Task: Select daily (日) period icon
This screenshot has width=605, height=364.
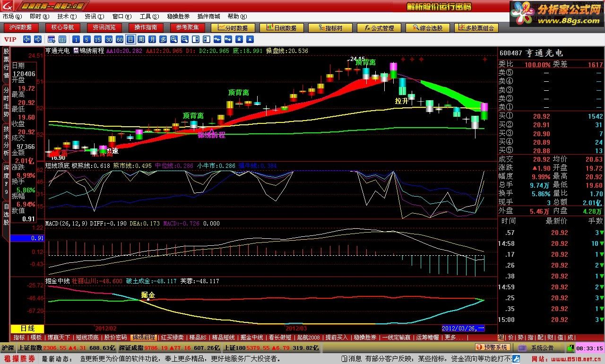Action: (130, 39)
